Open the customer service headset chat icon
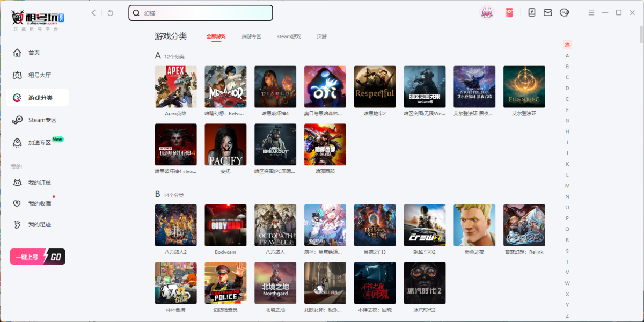The height and width of the screenshot is (322, 644). tap(564, 13)
